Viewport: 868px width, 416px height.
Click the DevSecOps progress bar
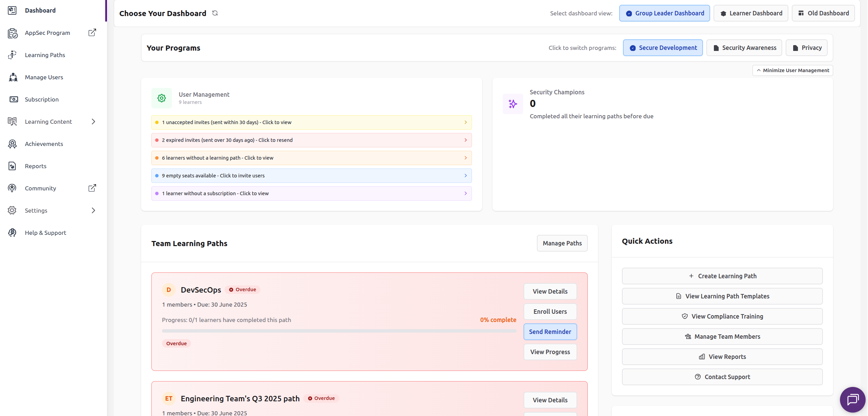click(339, 331)
